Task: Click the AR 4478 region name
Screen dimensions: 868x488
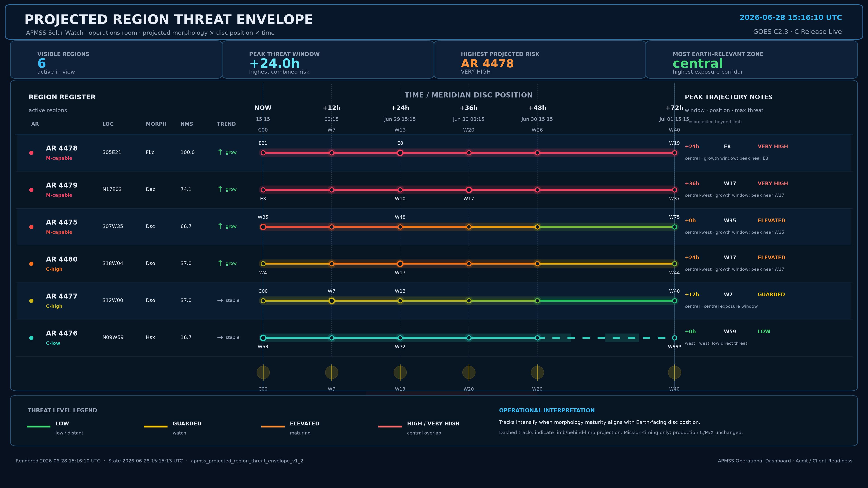Action: pyautogui.click(x=62, y=148)
